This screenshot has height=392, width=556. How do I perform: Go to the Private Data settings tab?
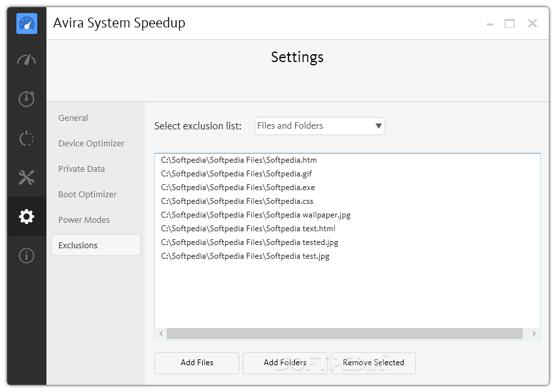coord(81,169)
